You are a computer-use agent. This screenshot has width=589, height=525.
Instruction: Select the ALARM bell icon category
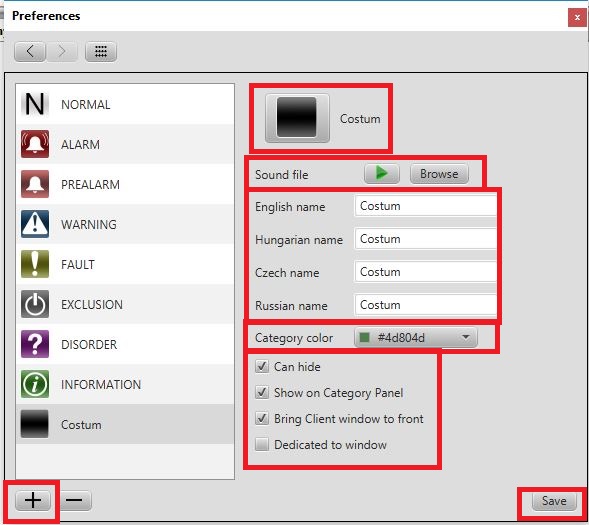35,144
